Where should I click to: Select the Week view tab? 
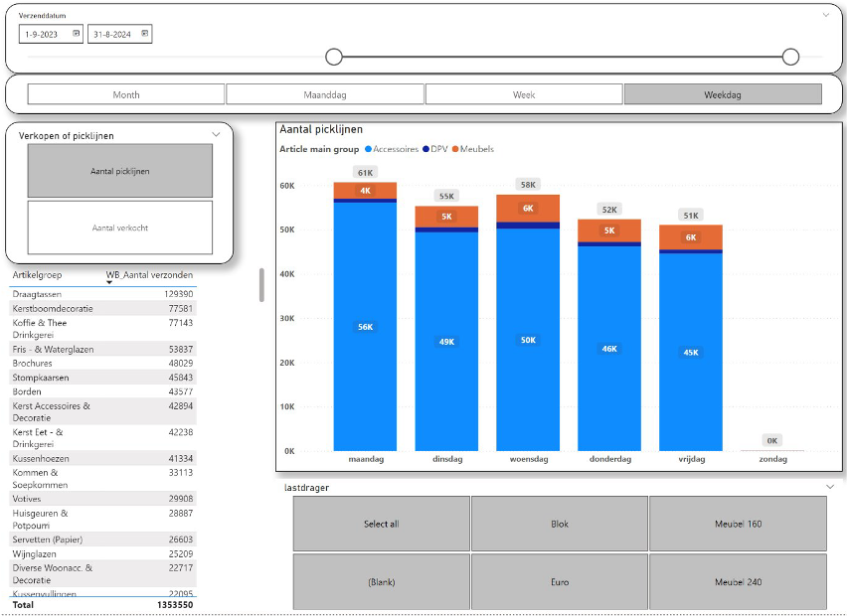tap(524, 94)
